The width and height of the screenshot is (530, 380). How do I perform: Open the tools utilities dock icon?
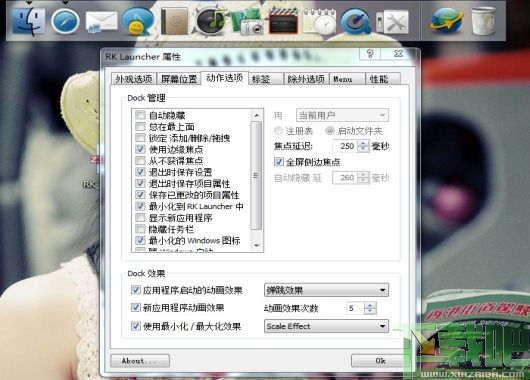(x=392, y=22)
